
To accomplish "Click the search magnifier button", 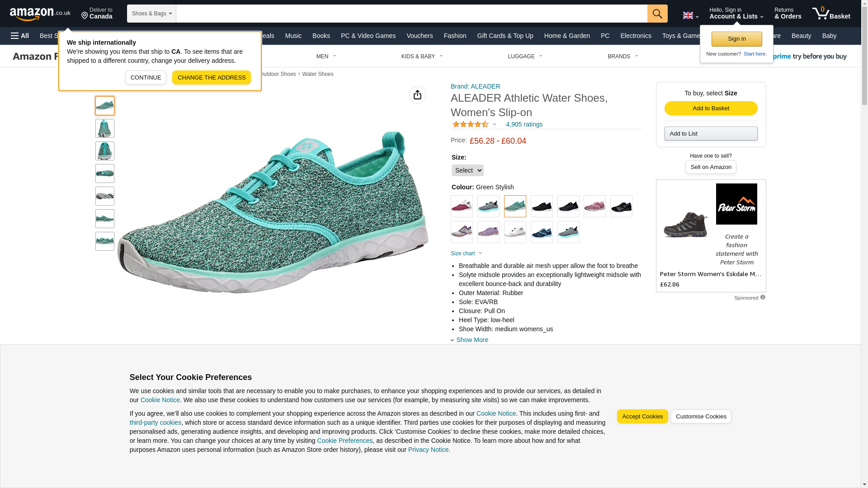I will pyautogui.click(x=657, y=14).
